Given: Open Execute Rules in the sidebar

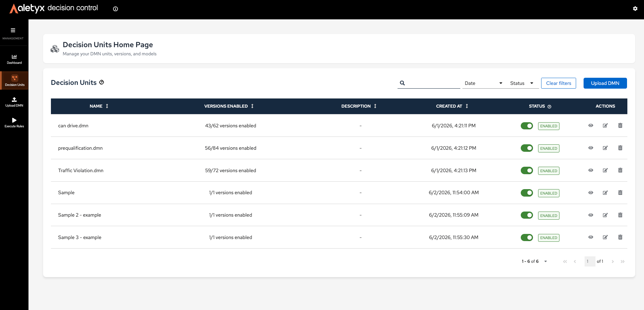Looking at the screenshot, I should tap(14, 123).
